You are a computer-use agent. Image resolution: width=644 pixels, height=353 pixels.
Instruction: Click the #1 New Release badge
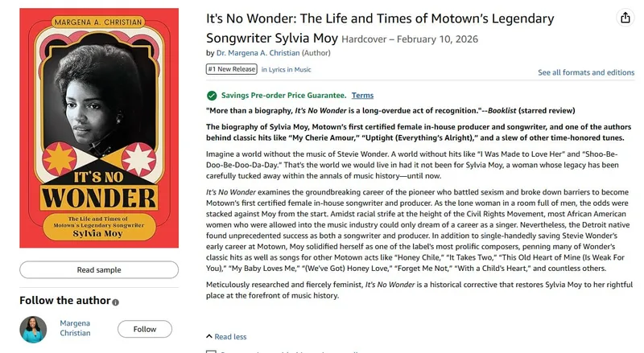pos(232,69)
